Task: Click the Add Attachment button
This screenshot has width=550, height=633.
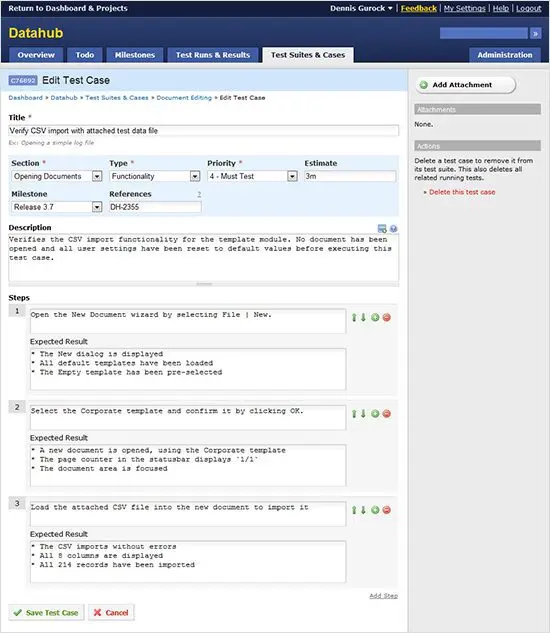Action: [x=466, y=85]
